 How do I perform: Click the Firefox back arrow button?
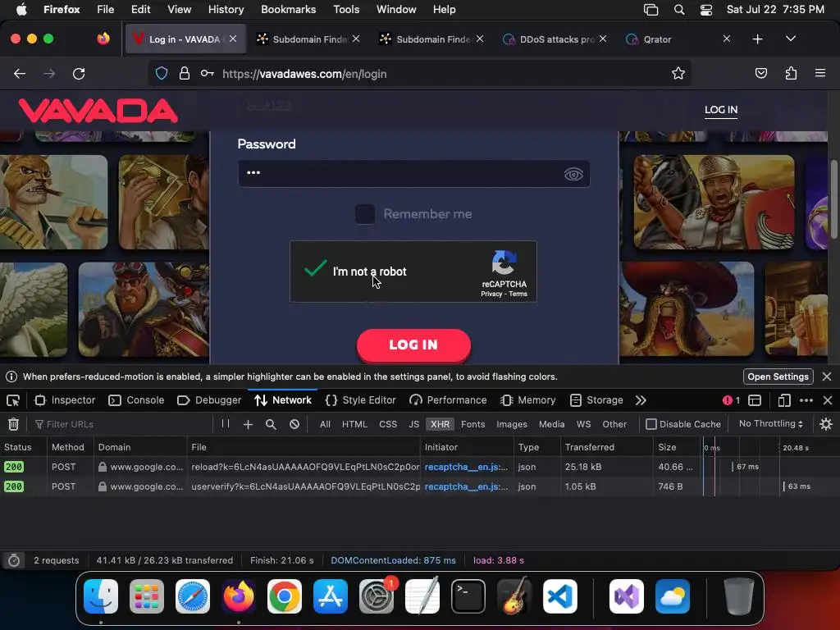20,73
